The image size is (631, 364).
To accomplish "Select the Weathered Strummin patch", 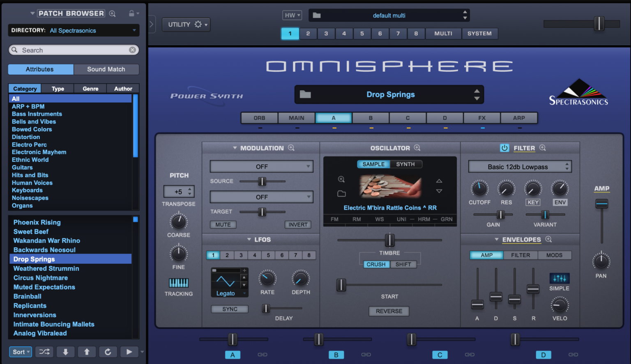I will [x=46, y=268].
